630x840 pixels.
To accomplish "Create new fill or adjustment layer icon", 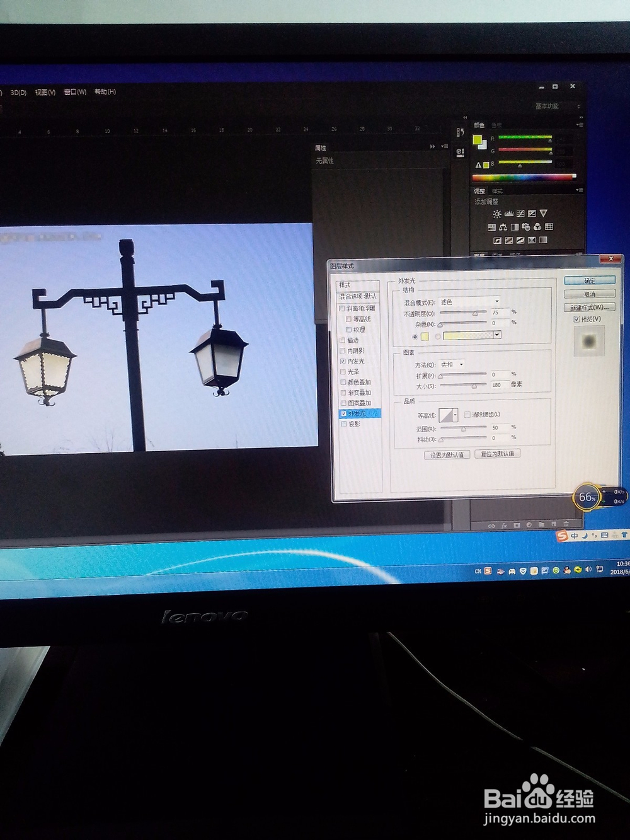I will click(529, 524).
